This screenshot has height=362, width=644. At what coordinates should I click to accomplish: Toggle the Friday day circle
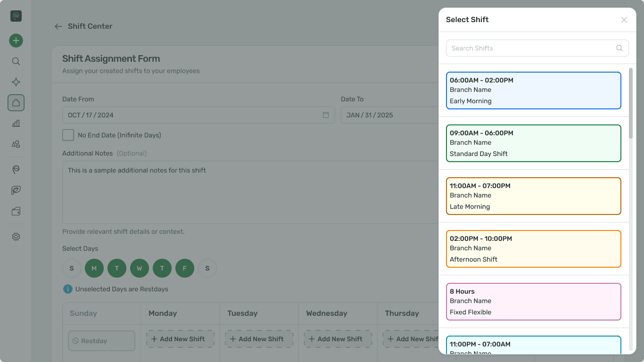click(x=185, y=268)
